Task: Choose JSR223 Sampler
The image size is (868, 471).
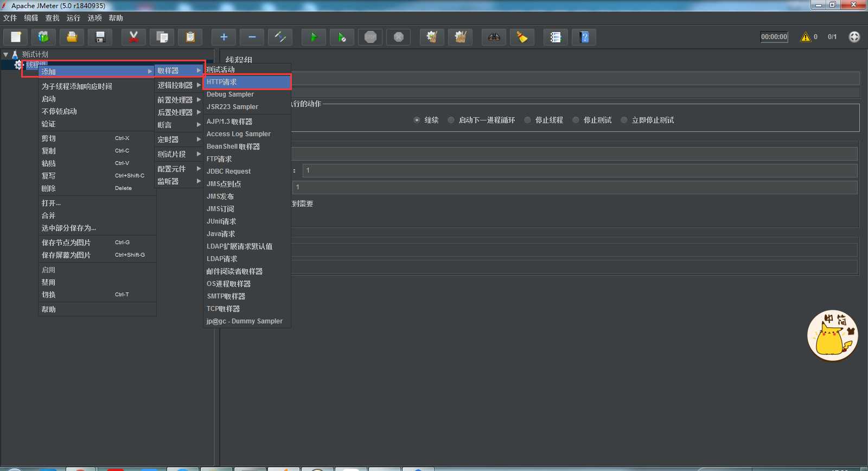Action: pyautogui.click(x=247, y=107)
